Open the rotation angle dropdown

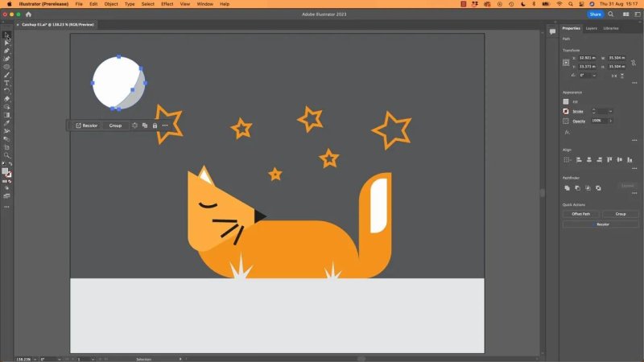point(594,76)
